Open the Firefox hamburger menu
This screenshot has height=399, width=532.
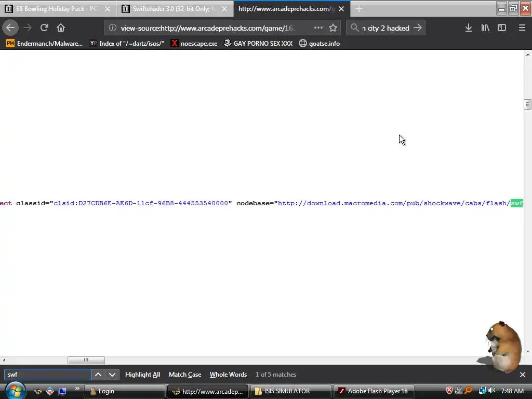[522, 28]
